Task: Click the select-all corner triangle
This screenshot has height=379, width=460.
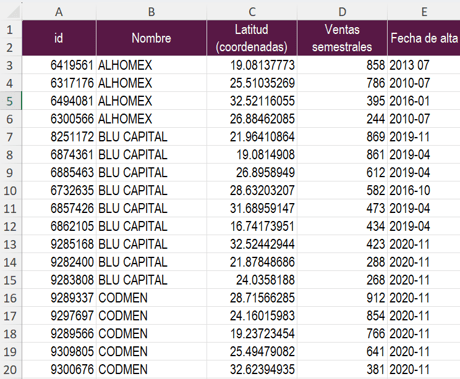Action: (x=13, y=12)
